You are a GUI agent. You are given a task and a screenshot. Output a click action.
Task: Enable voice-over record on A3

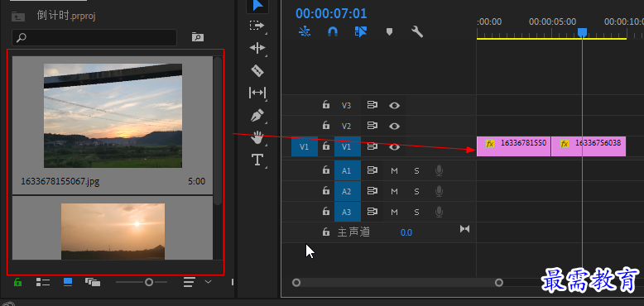[x=439, y=212]
